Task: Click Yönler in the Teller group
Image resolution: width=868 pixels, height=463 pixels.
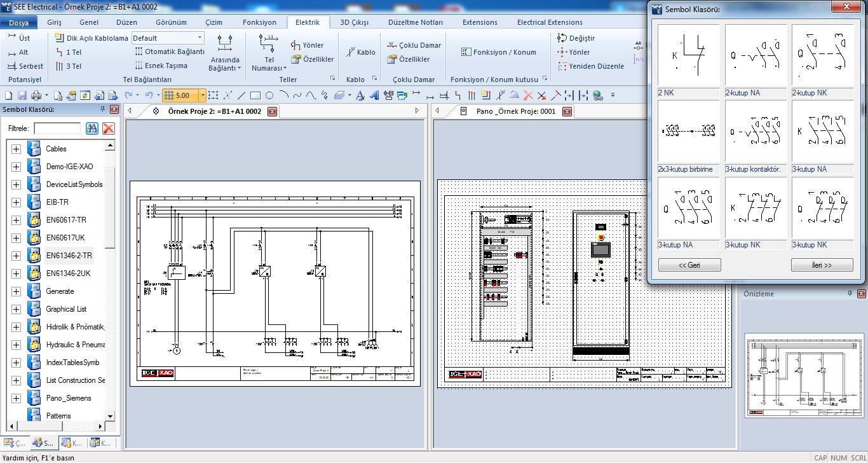Action: pyautogui.click(x=308, y=45)
